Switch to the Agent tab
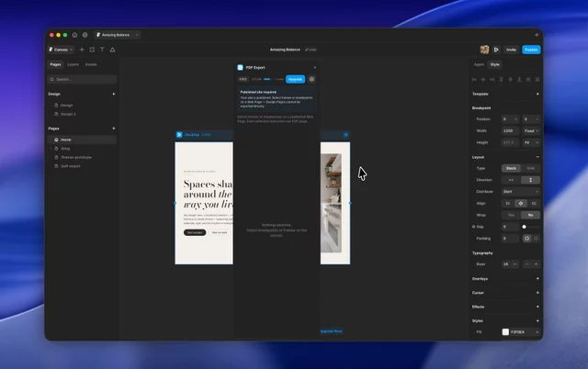The image size is (588, 369). (479, 64)
